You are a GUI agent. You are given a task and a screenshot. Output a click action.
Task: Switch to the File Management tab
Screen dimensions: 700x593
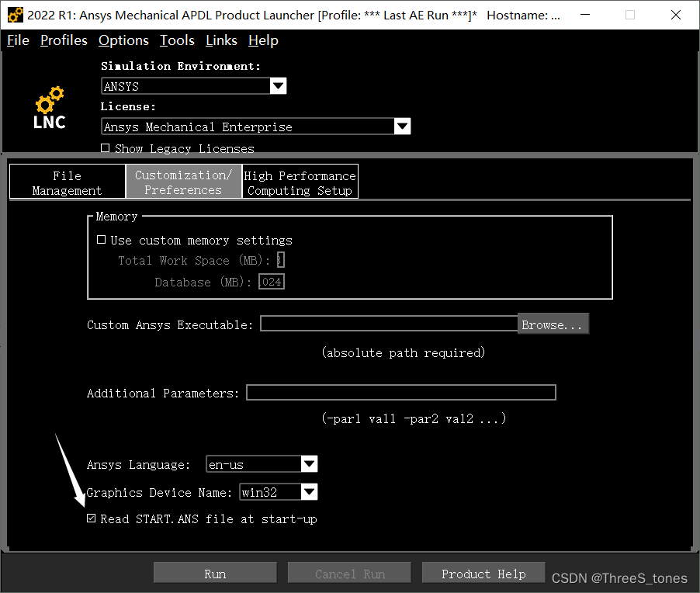(67, 182)
